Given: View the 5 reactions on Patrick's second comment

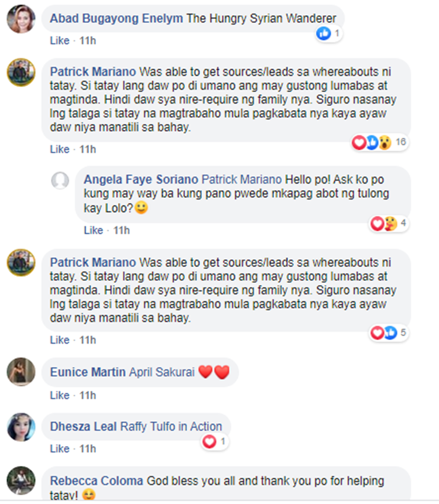Looking at the screenshot, I should tap(389, 332).
